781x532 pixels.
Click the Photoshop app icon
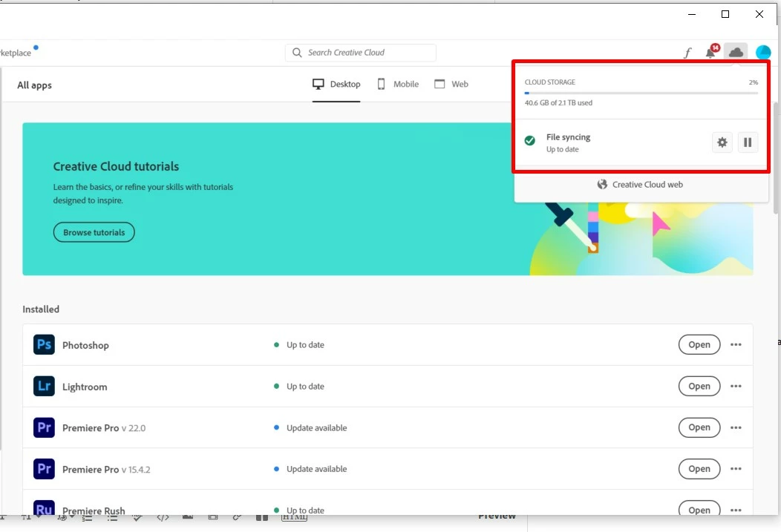click(x=44, y=344)
